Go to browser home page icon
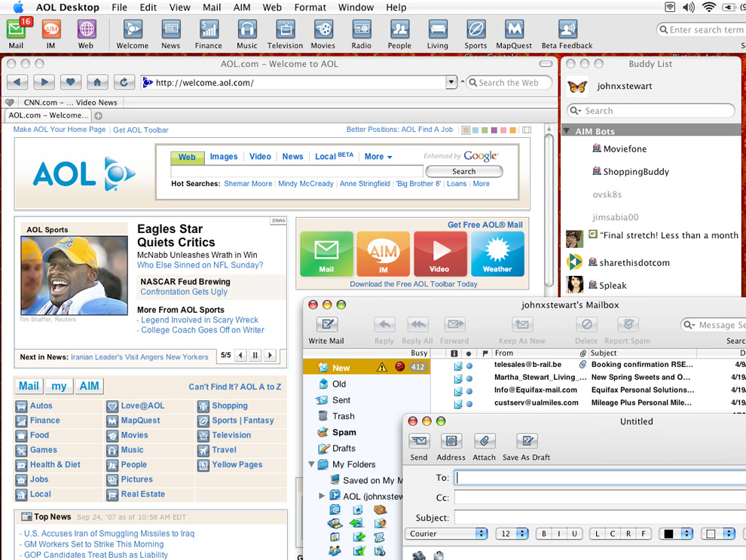The width and height of the screenshot is (746, 560). pyautogui.click(x=97, y=82)
